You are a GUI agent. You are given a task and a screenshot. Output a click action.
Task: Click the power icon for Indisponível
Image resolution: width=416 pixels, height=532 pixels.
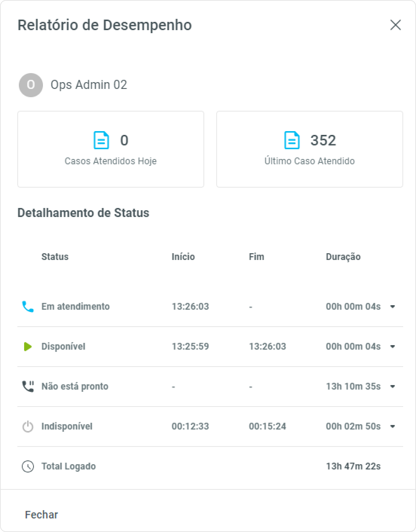tap(28, 427)
